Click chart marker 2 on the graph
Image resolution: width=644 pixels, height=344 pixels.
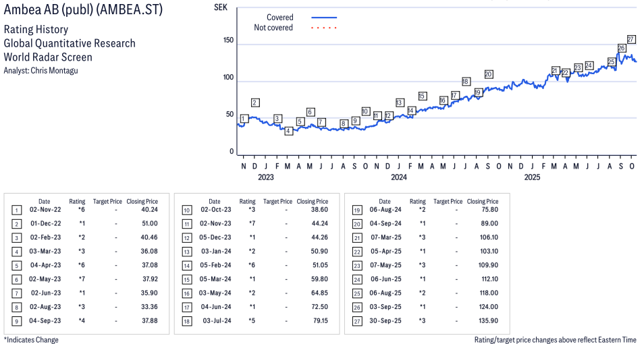(x=254, y=103)
